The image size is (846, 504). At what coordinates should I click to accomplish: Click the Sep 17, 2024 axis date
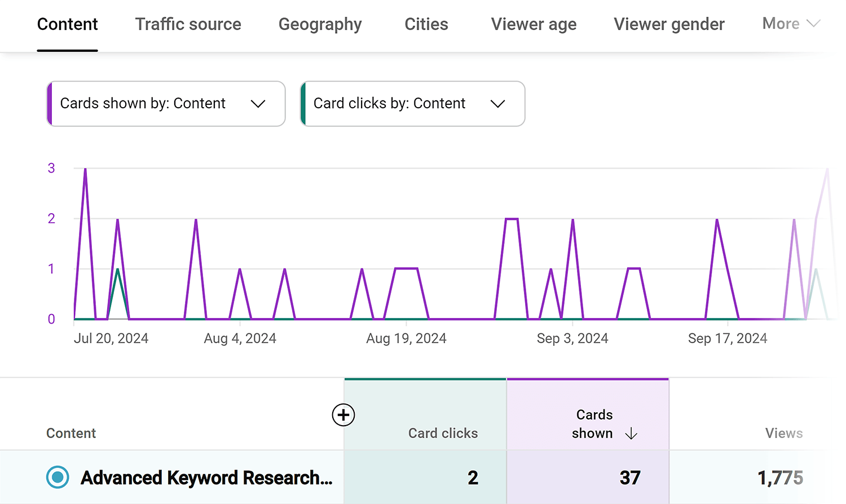(x=728, y=338)
